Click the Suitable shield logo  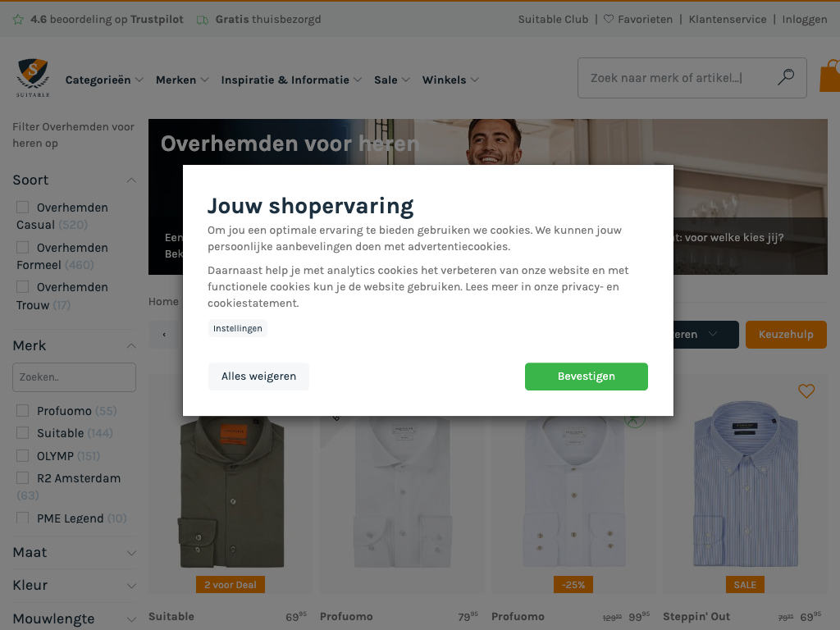[33, 78]
